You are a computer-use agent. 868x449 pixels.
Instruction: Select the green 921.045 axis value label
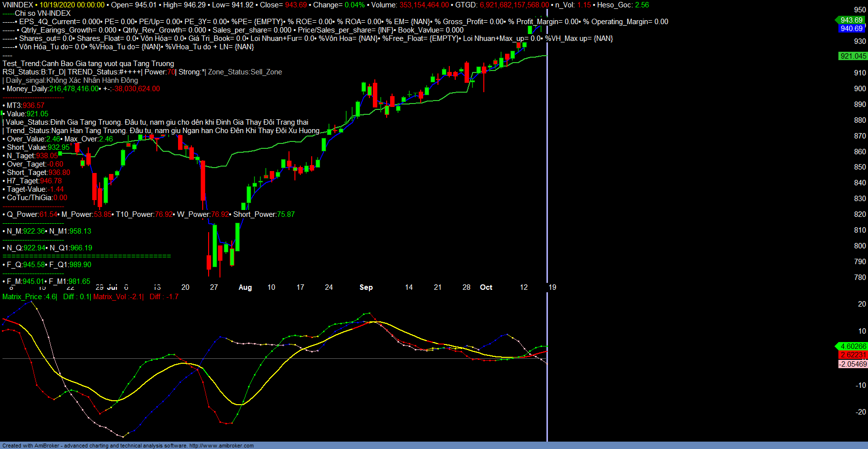[x=853, y=56]
